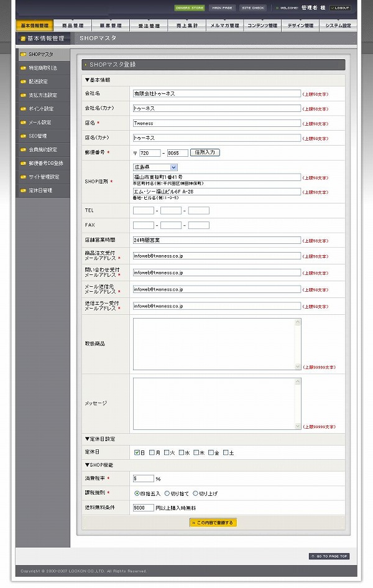This screenshot has width=373, height=588.
Task: Click the 商品注文受付メールアドレス field
Action: 217,256
